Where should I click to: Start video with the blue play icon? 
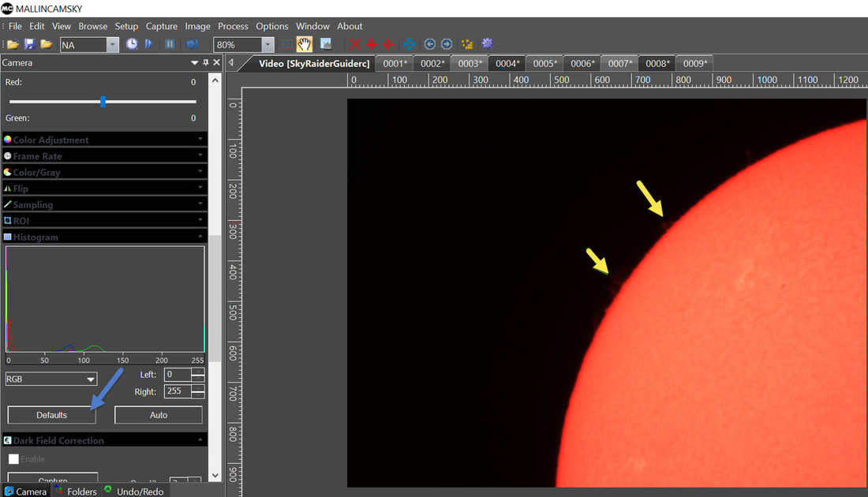[x=148, y=44]
